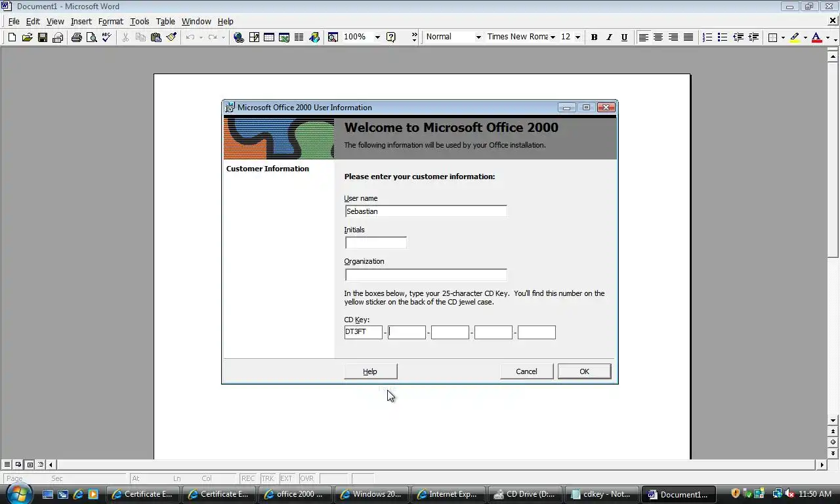Print the document via printer icon
The image size is (840, 504).
[76, 37]
